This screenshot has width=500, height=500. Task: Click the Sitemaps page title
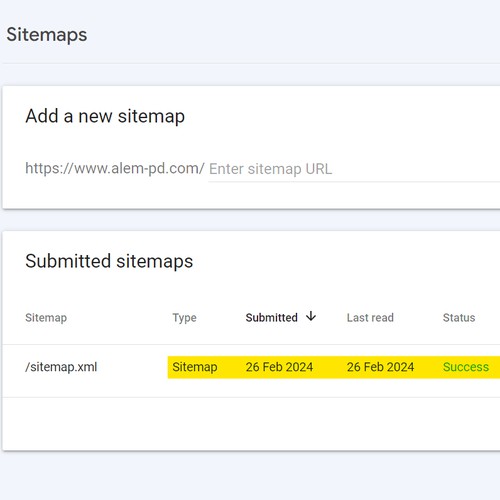coord(47,35)
